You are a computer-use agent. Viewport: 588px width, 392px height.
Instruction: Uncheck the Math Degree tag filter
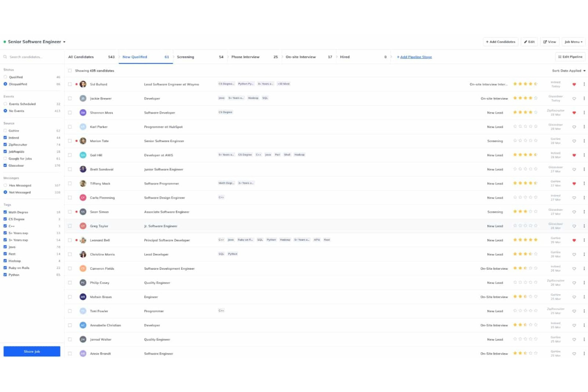click(5, 212)
